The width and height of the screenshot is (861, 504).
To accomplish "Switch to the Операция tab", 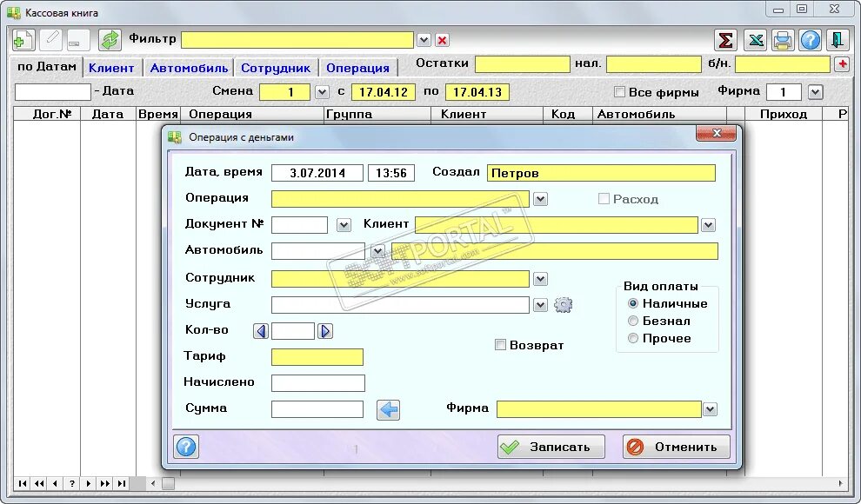I will pos(357,68).
